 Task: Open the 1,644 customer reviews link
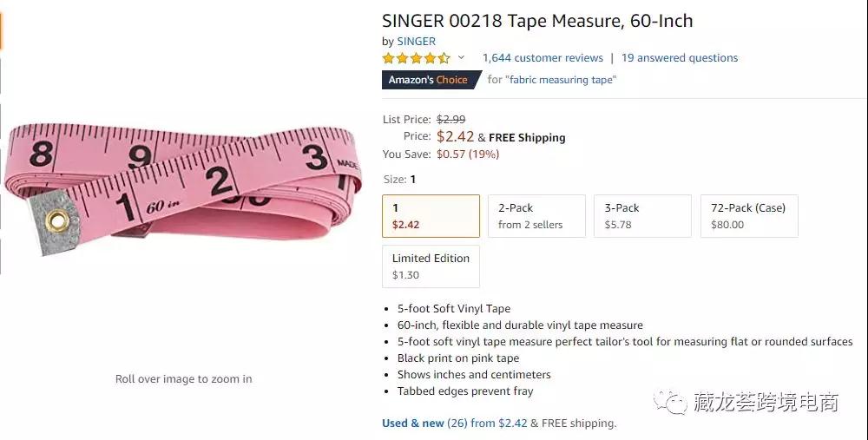click(x=542, y=58)
